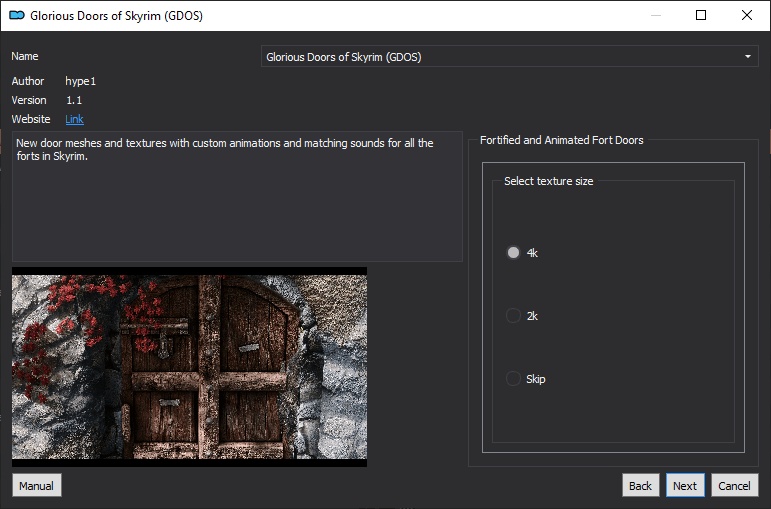Viewport: 771px width, 509px height.
Task: Click the Manual install button
Action: pos(37,485)
